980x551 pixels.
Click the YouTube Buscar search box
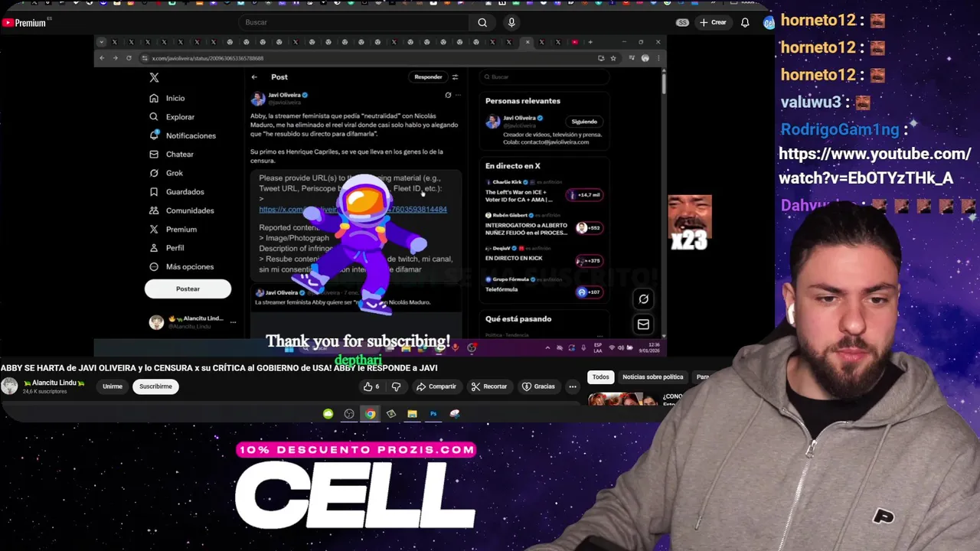point(354,23)
